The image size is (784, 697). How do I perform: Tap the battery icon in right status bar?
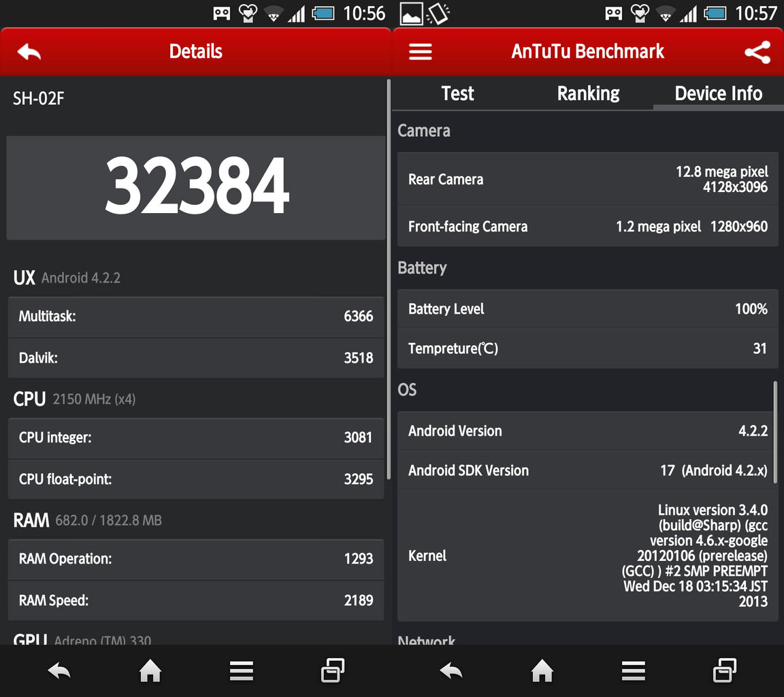pos(715,13)
